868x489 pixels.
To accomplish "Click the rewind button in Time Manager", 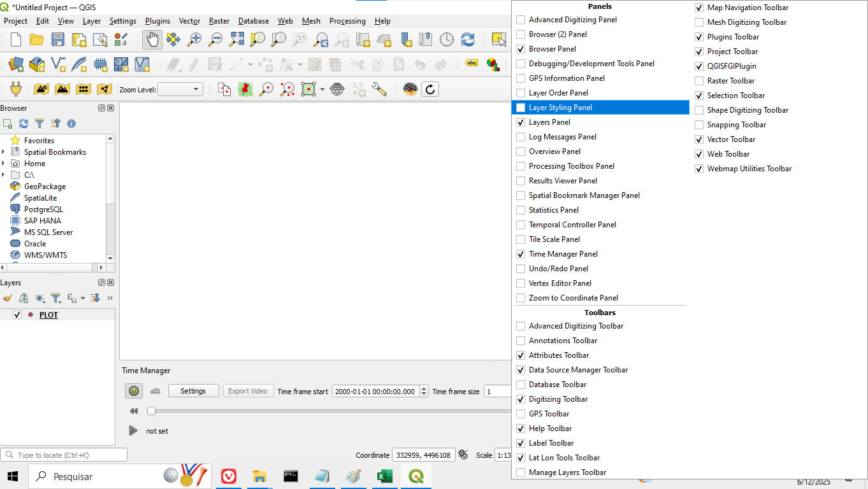I will (134, 411).
